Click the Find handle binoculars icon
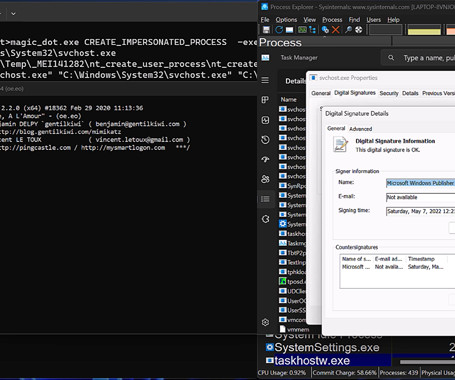The width and height of the screenshot is (455, 380). 348,30
